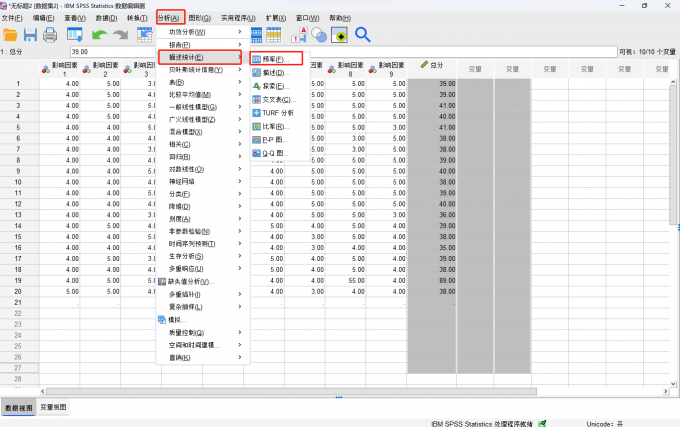
Task: Open the 窗口(W) menu
Action: (307, 18)
